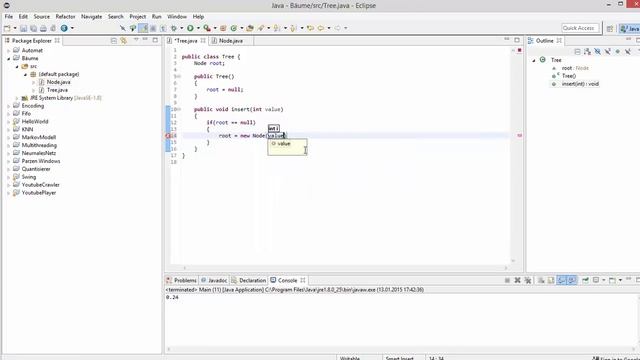Select insert(int) : void in Outline
640x360 pixels.
580,84
